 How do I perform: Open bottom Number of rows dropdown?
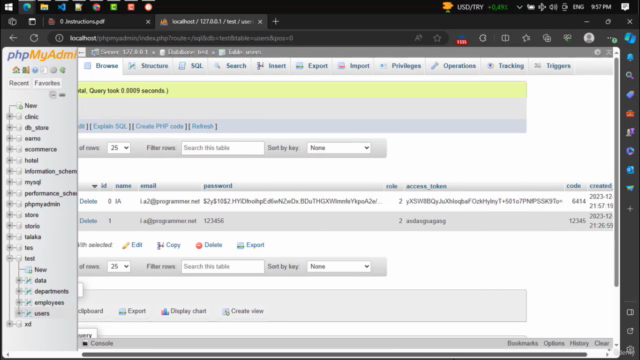tap(119, 267)
